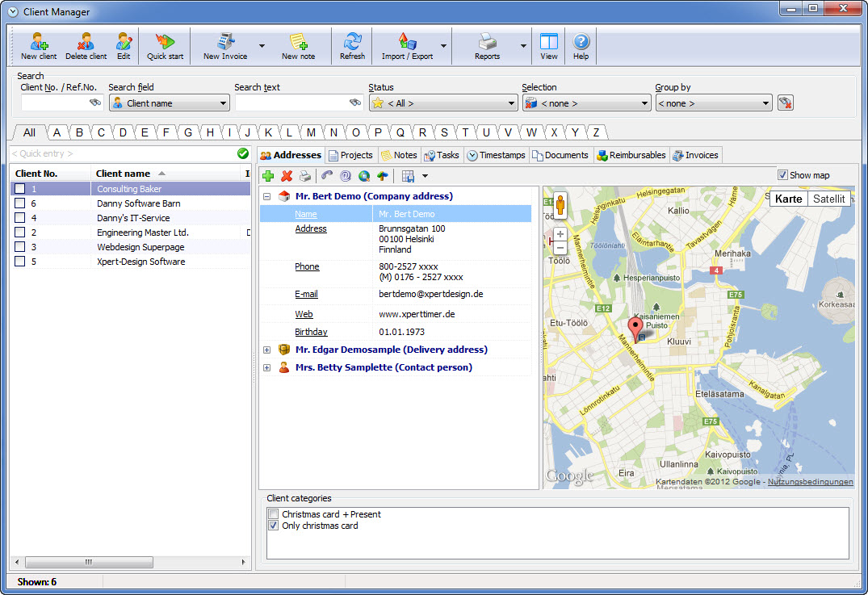868x595 pixels.
Task: Switch to the Projects tab
Action: tap(351, 155)
